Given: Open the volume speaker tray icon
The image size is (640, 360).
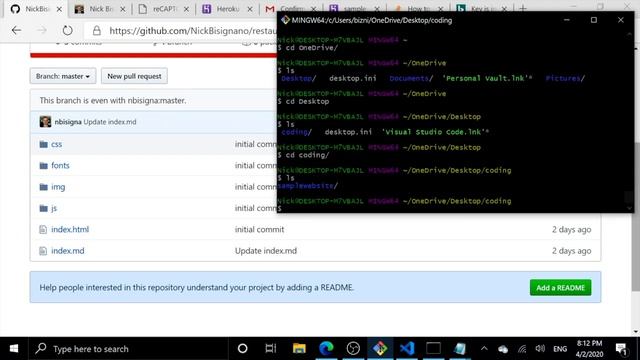Looking at the screenshot, I should pyautogui.click(x=540, y=349).
